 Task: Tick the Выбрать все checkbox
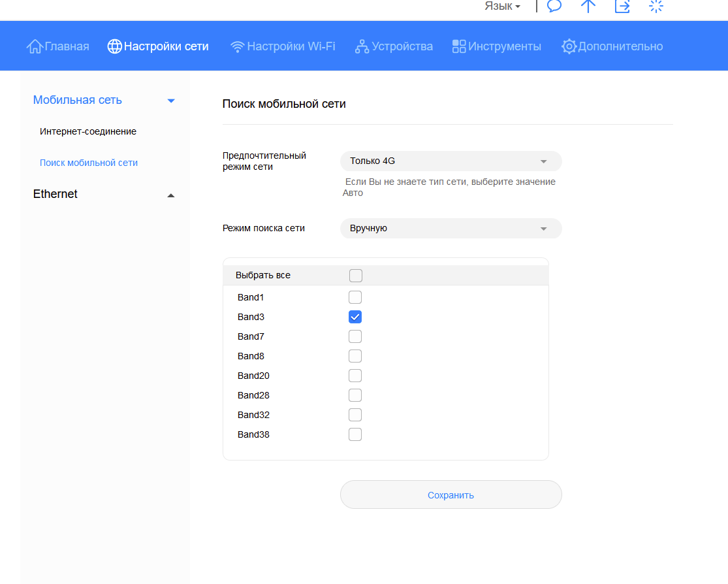356,276
